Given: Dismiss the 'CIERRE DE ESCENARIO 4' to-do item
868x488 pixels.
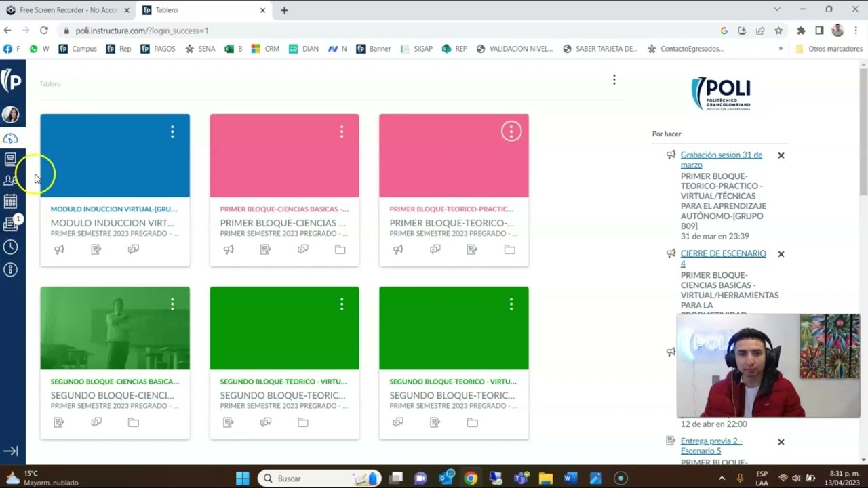Looking at the screenshot, I should (781, 254).
